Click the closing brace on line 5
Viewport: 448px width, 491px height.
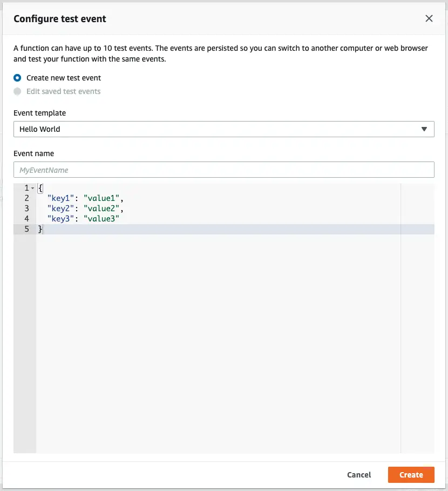point(40,228)
